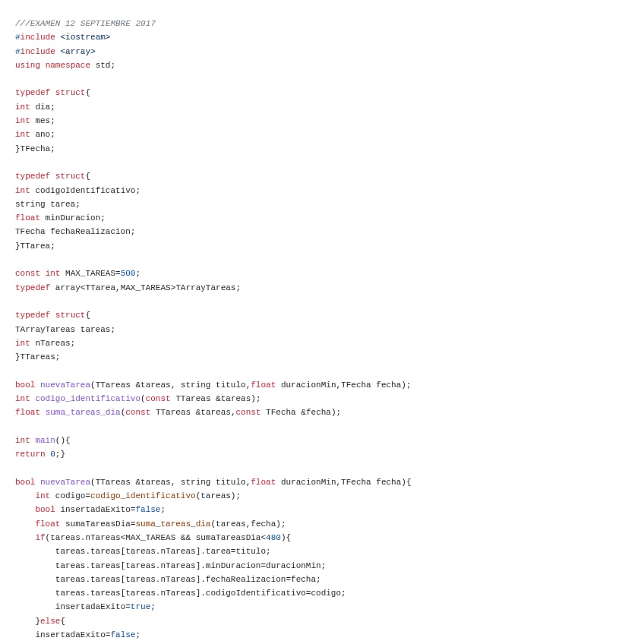This screenshot has width=644, height=644.
Task: Select the float minDuracion line
Action: point(60,218)
